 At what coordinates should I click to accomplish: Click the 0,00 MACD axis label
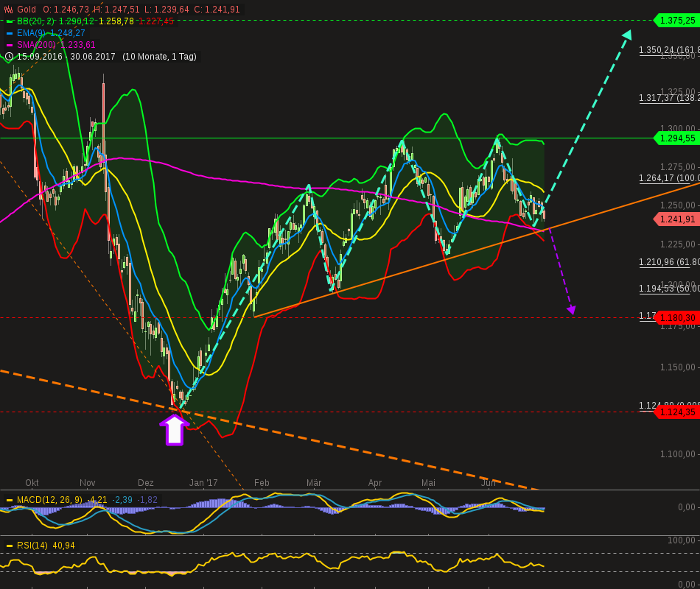point(687,507)
